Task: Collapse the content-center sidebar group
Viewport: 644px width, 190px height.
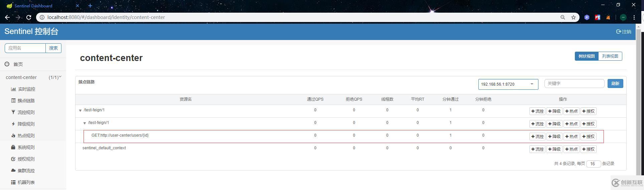Action: pyautogui.click(x=33, y=77)
